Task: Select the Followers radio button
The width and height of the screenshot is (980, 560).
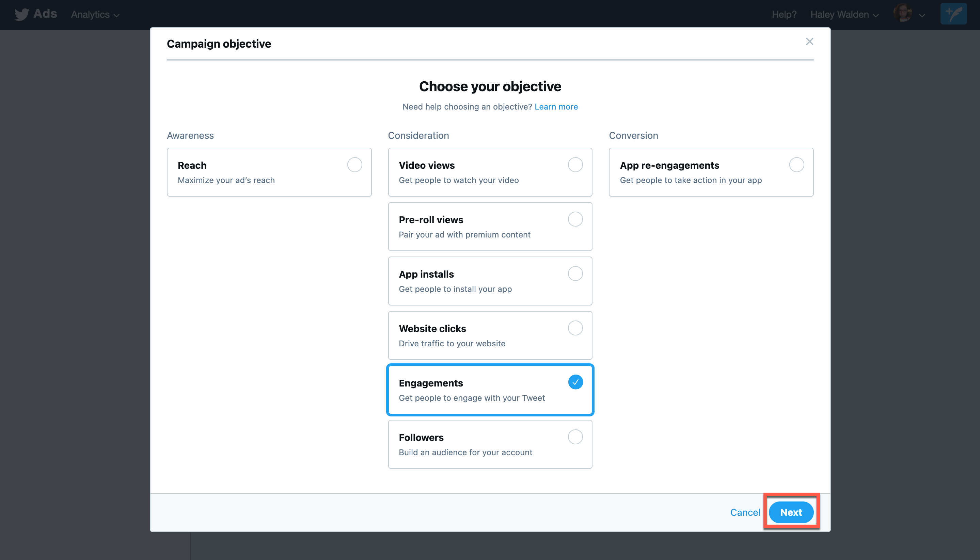Action: (575, 437)
